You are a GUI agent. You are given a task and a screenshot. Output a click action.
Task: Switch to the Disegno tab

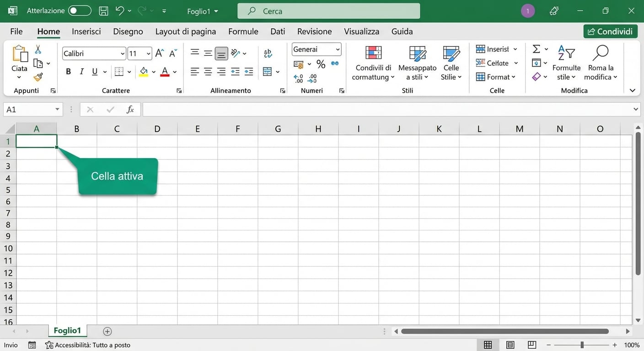click(x=128, y=32)
